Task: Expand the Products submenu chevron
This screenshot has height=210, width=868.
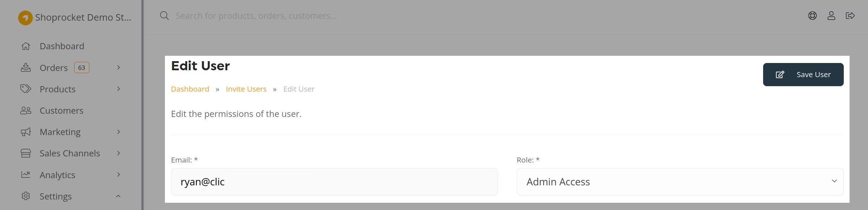Action: pos(118,89)
